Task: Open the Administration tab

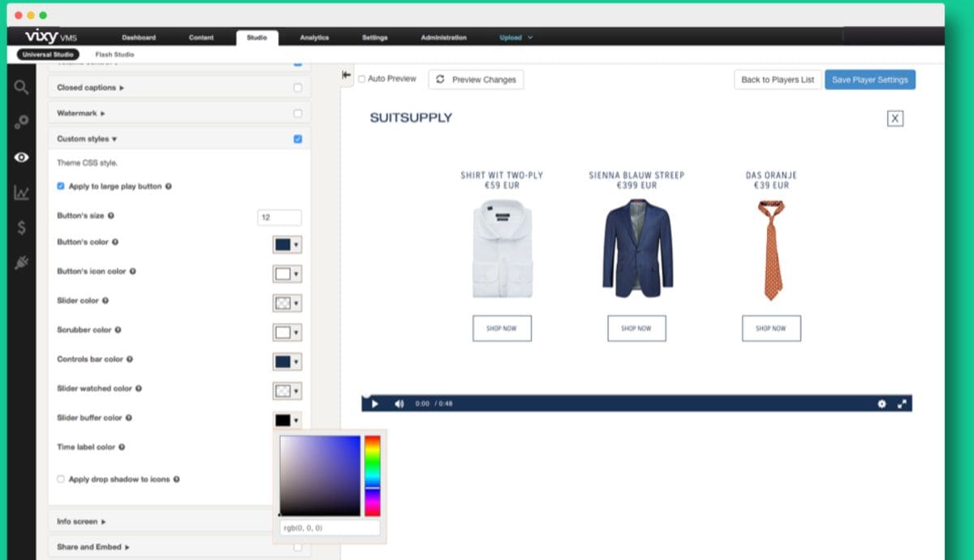Action: pyautogui.click(x=444, y=37)
